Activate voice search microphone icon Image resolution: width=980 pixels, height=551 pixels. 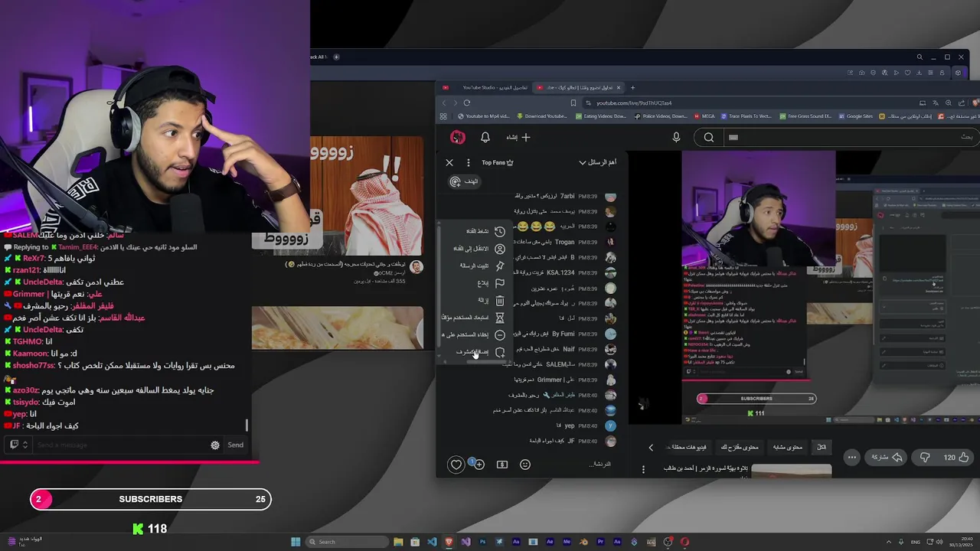[676, 137]
